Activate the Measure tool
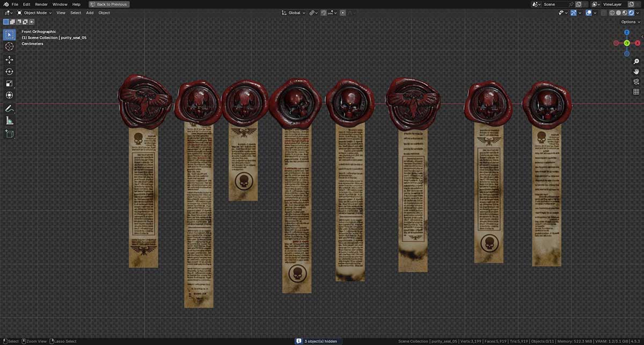Image resolution: width=644 pixels, height=345 pixels. coord(9,120)
